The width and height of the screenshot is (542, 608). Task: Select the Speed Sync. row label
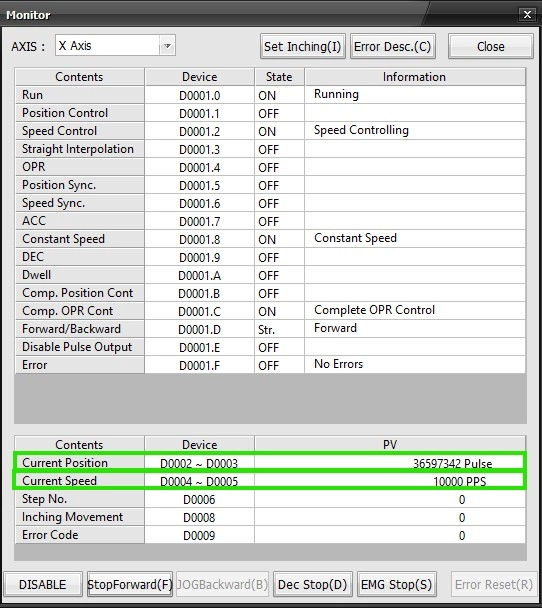pyautogui.click(x=80, y=203)
